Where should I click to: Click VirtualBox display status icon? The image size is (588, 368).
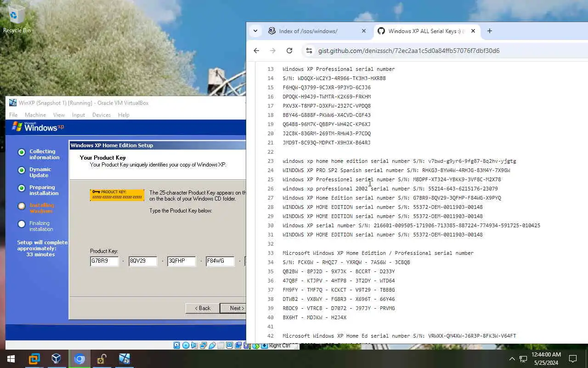coord(229,345)
